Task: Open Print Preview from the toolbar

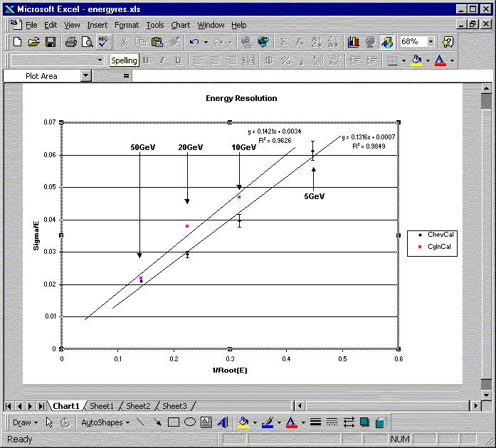Action: click(x=87, y=42)
